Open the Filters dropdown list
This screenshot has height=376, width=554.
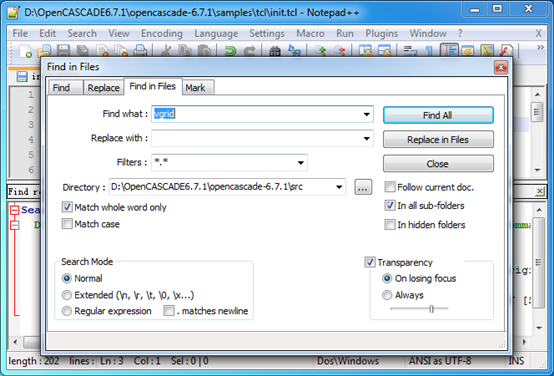tap(301, 163)
